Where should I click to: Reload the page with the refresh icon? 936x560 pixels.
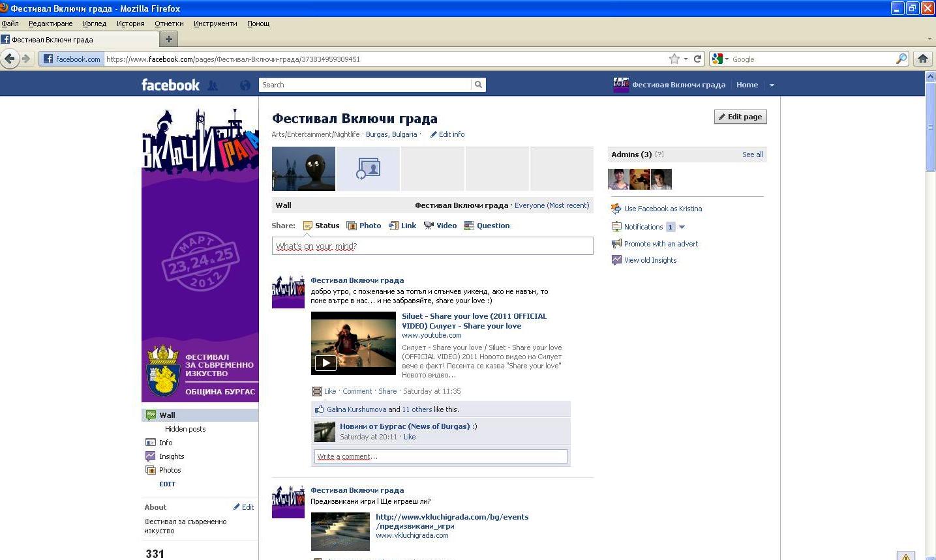click(697, 59)
